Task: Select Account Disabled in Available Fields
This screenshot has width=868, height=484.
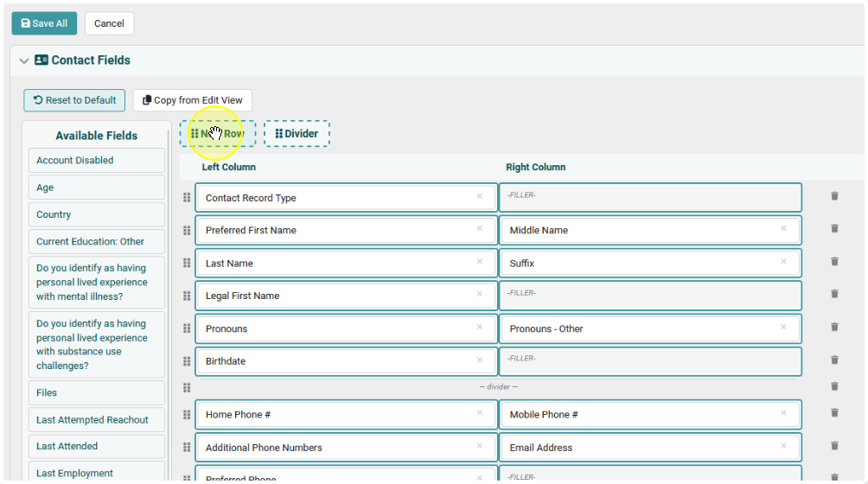Action: [x=96, y=161]
